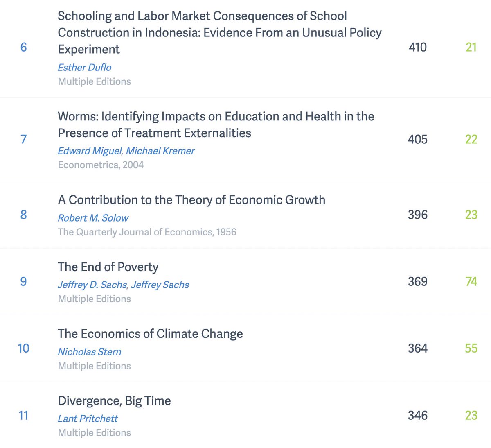491x448 pixels.
Task: Click the green count 74
Action: click(x=471, y=281)
